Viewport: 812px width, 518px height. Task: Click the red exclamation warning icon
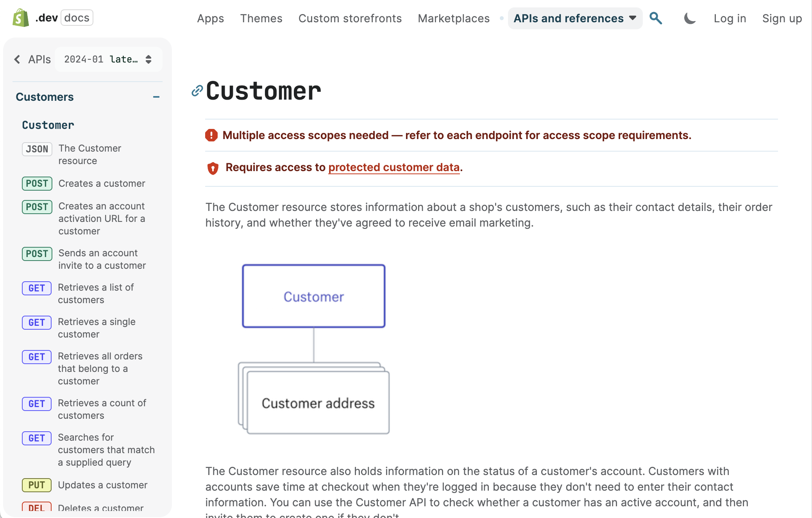[211, 135]
